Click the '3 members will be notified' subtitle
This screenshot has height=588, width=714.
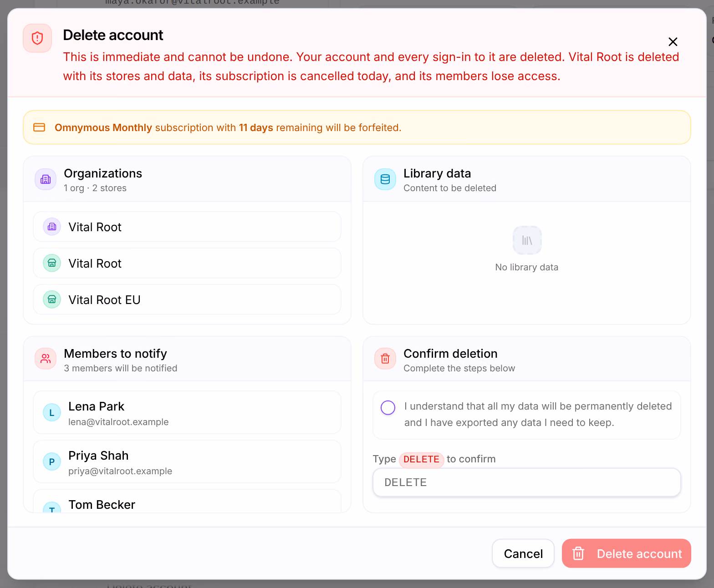(x=121, y=368)
